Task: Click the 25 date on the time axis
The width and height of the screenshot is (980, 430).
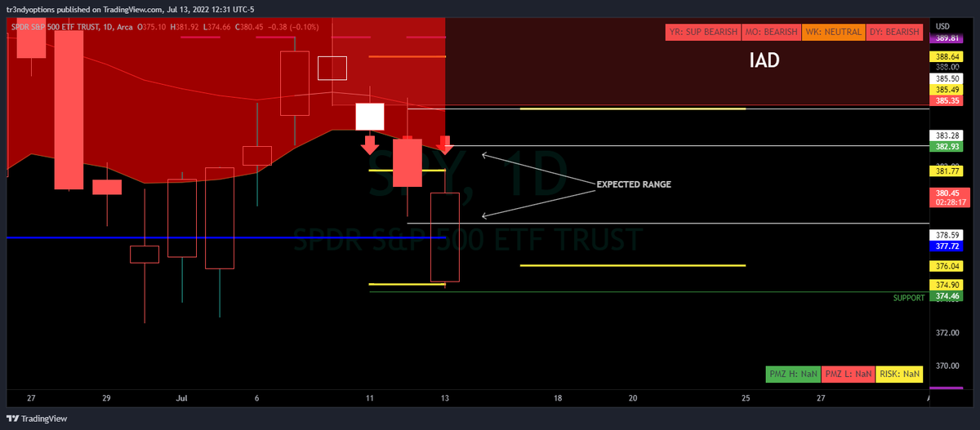Action: pyautogui.click(x=746, y=398)
